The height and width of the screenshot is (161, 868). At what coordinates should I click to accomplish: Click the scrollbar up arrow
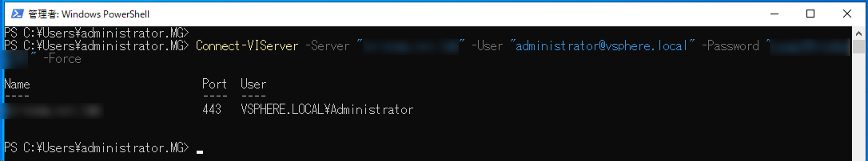point(858,33)
